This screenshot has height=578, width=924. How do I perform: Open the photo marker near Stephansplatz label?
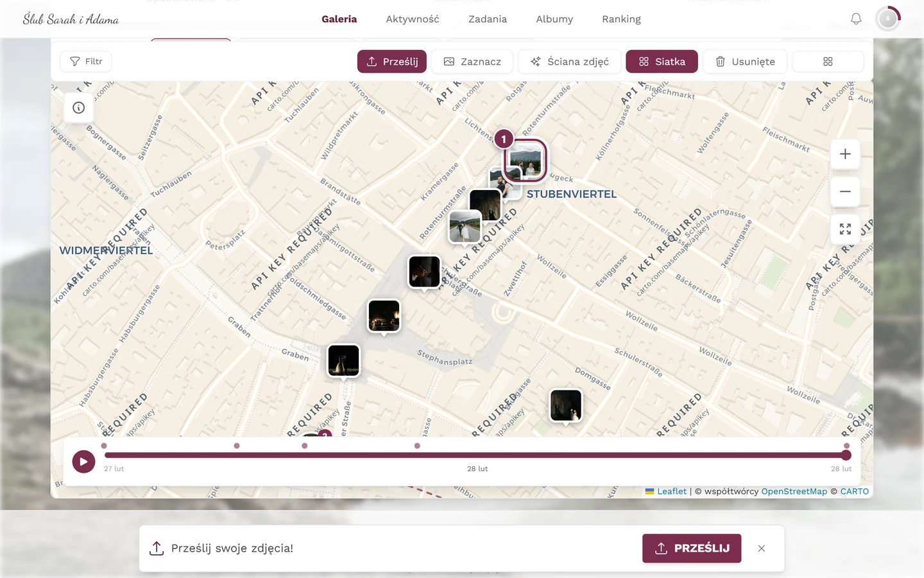tap(384, 316)
